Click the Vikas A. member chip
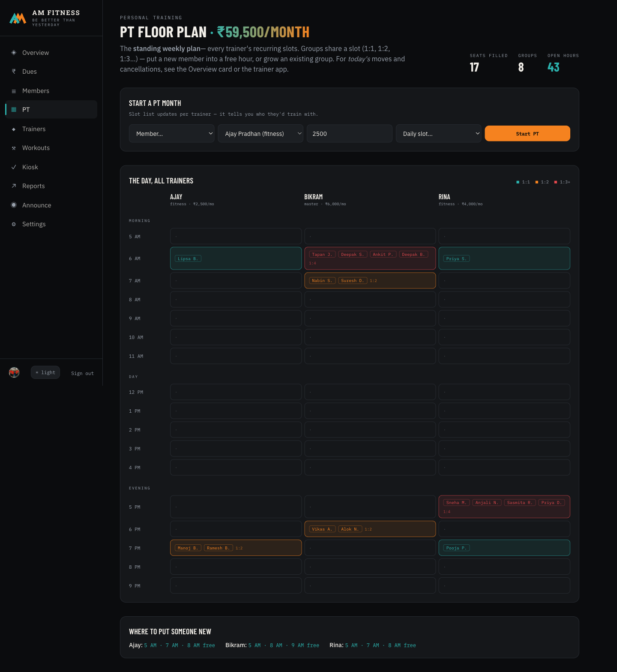The image size is (617, 672). pos(322,529)
